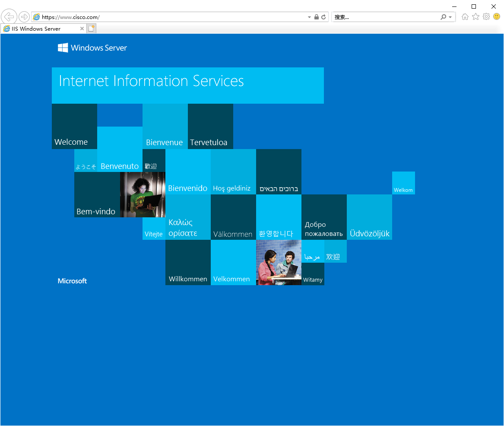Send feedback via the smiley face icon
The height and width of the screenshot is (426, 504).
[x=497, y=16]
